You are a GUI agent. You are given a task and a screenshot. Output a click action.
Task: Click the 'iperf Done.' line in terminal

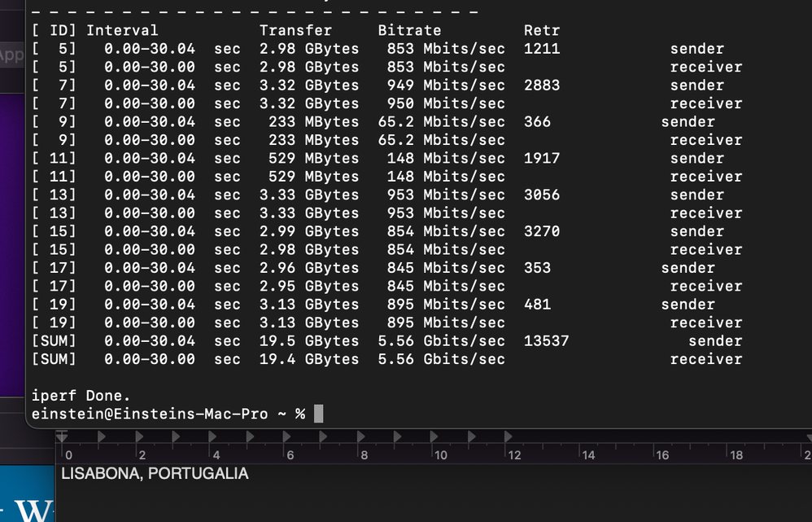81,396
